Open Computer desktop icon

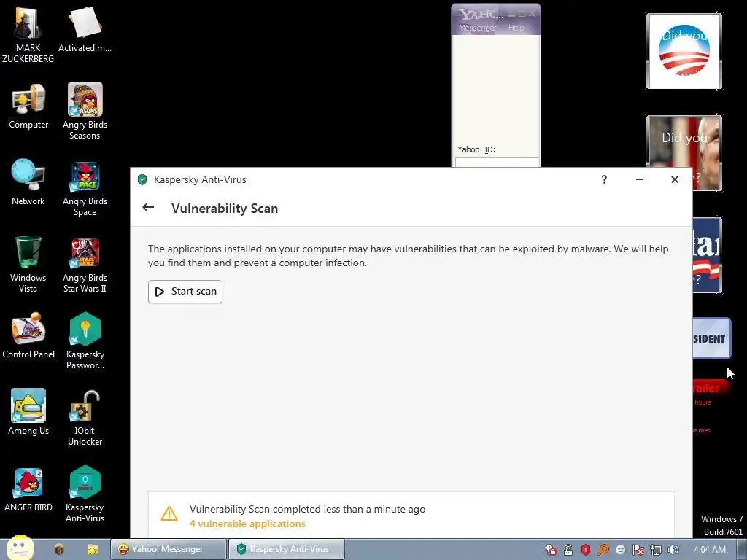[x=28, y=106]
